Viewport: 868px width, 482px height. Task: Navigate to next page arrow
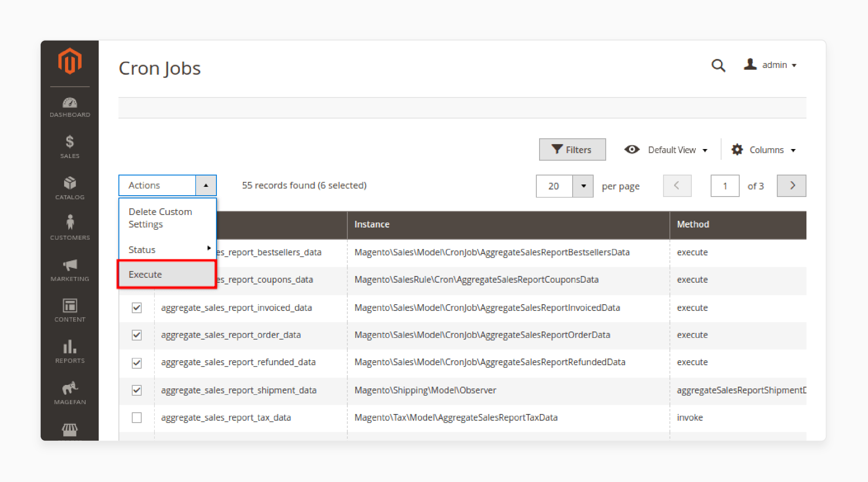point(793,185)
